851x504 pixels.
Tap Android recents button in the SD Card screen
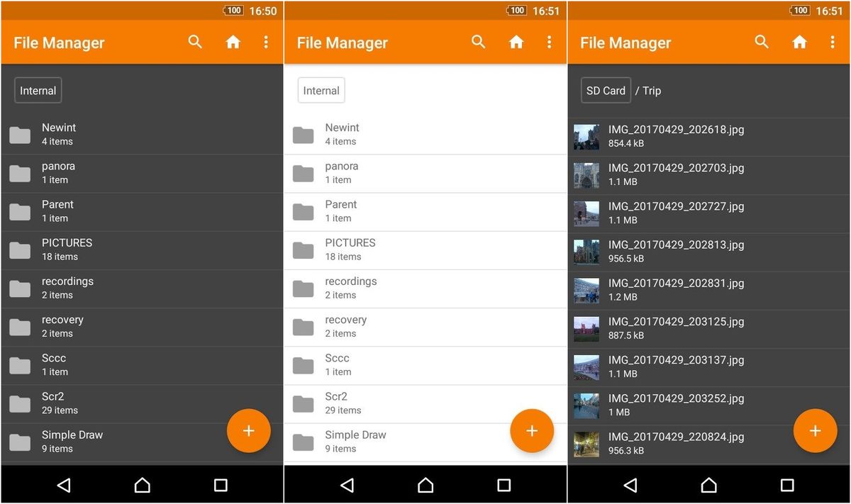(787, 485)
